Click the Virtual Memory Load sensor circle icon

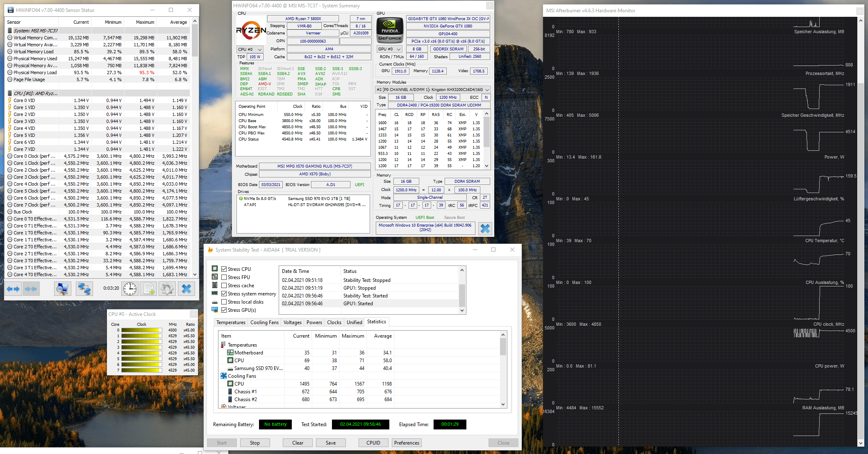click(x=10, y=52)
